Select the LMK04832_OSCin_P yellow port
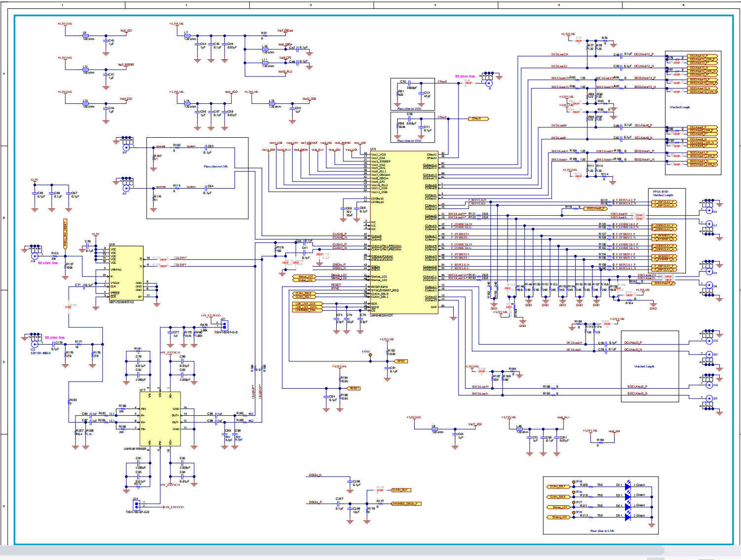Screen dimensions: 741x560 click(x=406, y=504)
